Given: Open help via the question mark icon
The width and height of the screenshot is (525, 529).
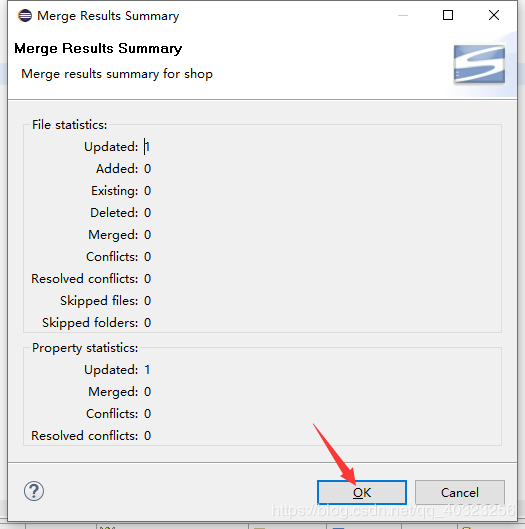Looking at the screenshot, I should [x=34, y=491].
